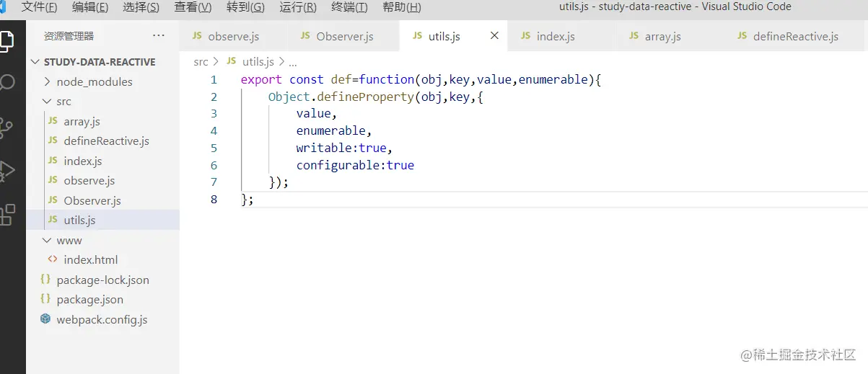This screenshot has width=868, height=374.
Task: Select utils.js in the file tree
Action: point(102,221)
